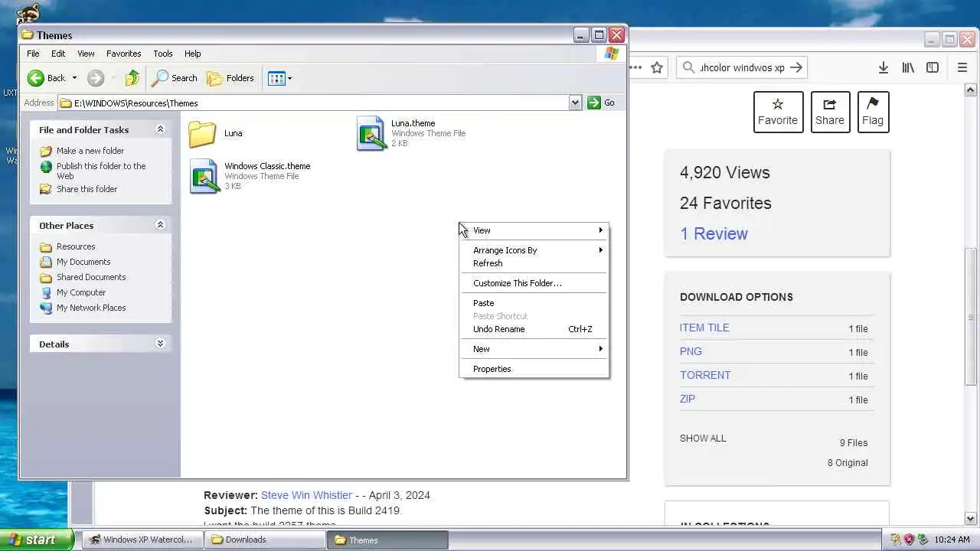
Task: Click the browser bookmark star icon
Action: pyautogui.click(x=657, y=67)
